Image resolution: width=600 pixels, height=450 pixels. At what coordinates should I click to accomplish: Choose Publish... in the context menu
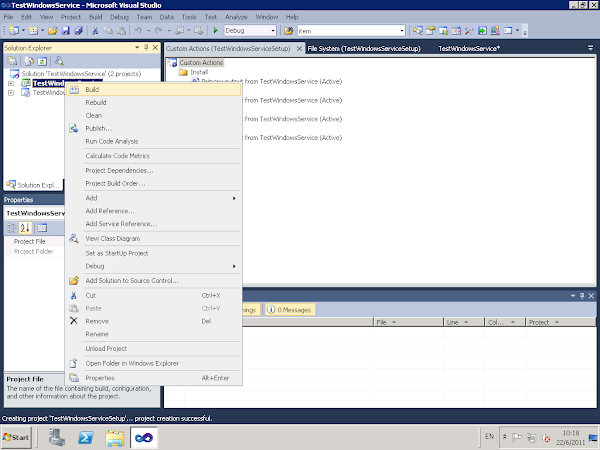[154, 129]
